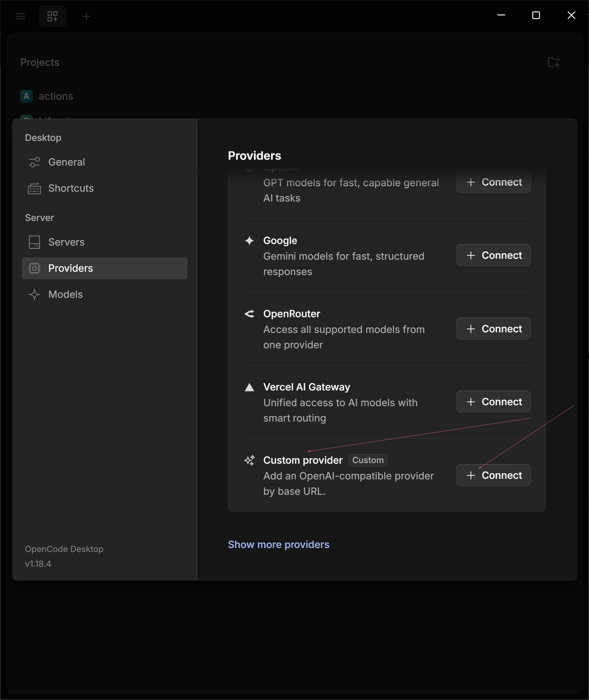Click the Vercel AI Gateway title

[307, 387]
